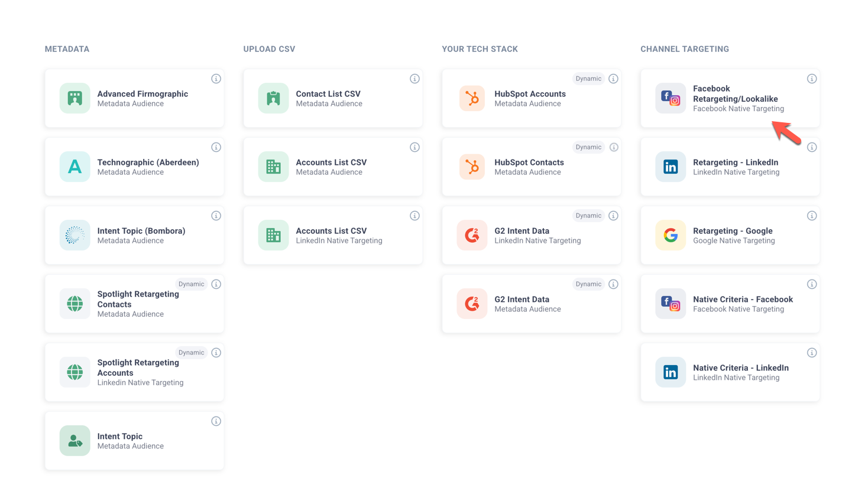The width and height of the screenshot is (868, 501).
Task: Select Accounts List CSV LinkedIn Native Targeting
Action: 332,235
